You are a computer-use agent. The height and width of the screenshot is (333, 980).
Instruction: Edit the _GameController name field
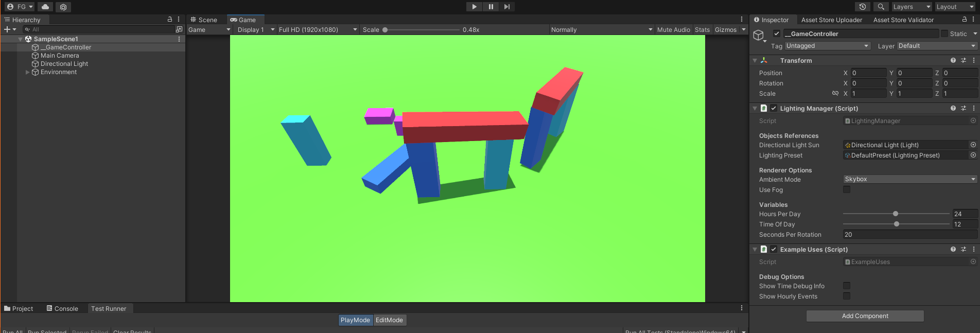(x=861, y=33)
